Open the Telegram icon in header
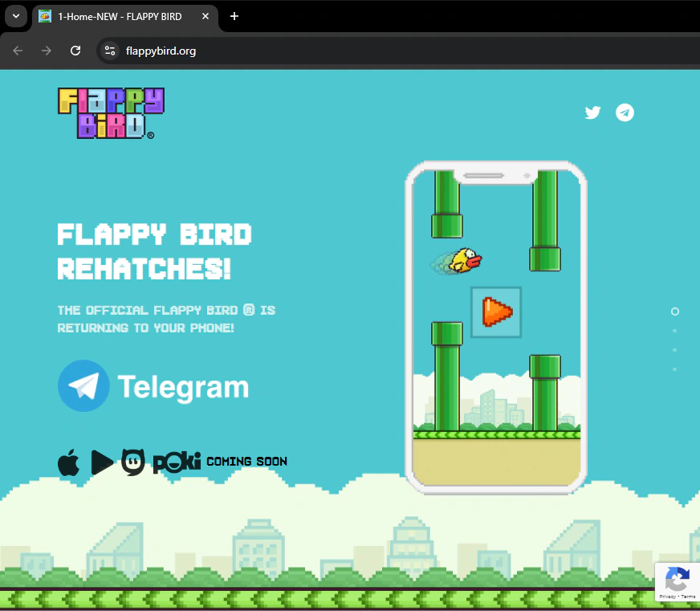The image size is (700, 611). [x=625, y=112]
